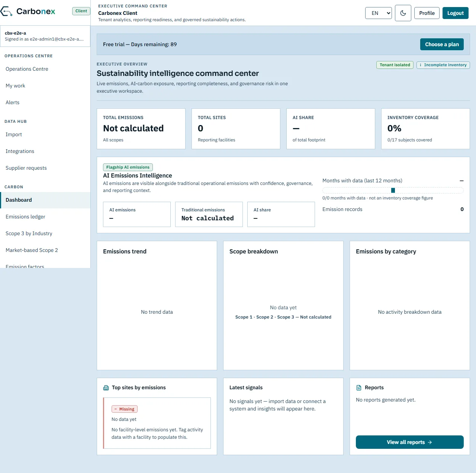Click the Incomplete inventory info badge

(443, 65)
